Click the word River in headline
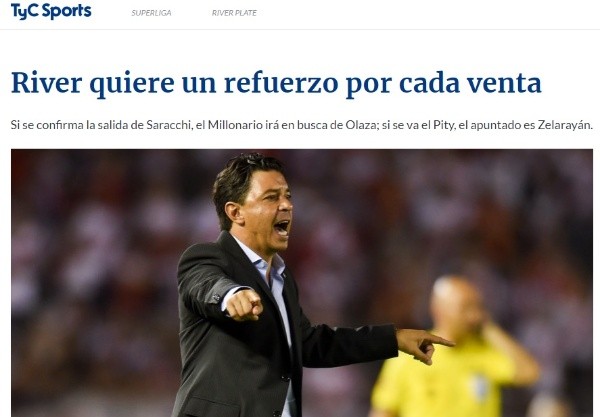Image resolution: width=600 pixels, height=417 pixels. pos(47,83)
